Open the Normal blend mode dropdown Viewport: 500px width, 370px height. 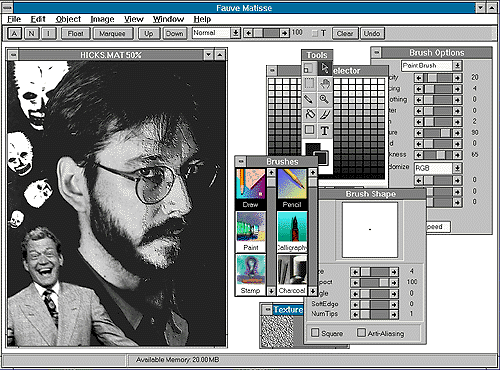pyautogui.click(x=235, y=33)
